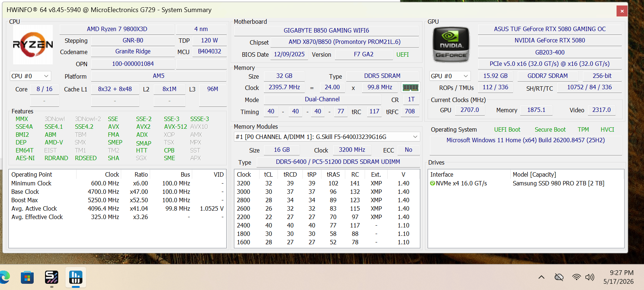Screen dimensions: 644x290
Task: Click the Ryzen CPU logo image
Action: [x=33, y=45]
